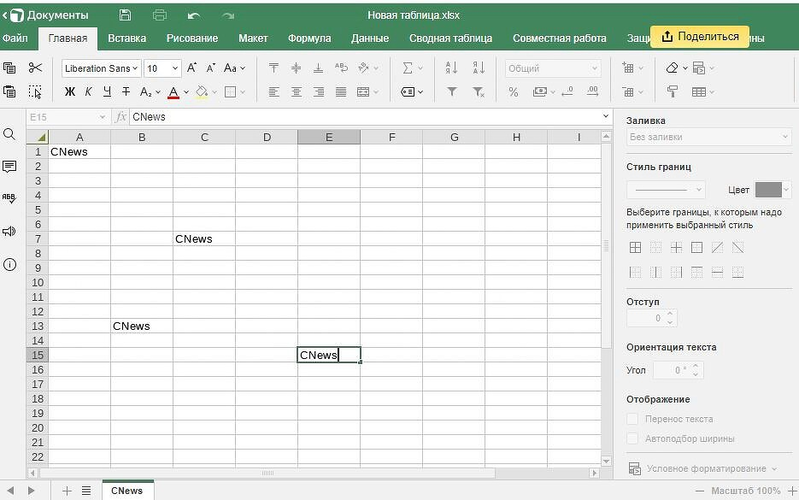The width and height of the screenshot is (799, 500).
Task: Save the document with the floppy icon
Action: (x=125, y=15)
